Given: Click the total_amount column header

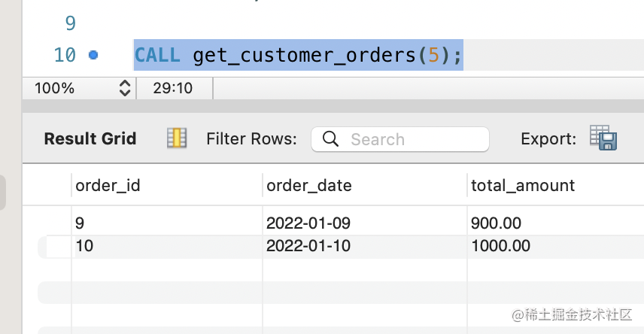Looking at the screenshot, I should pos(522,185).
